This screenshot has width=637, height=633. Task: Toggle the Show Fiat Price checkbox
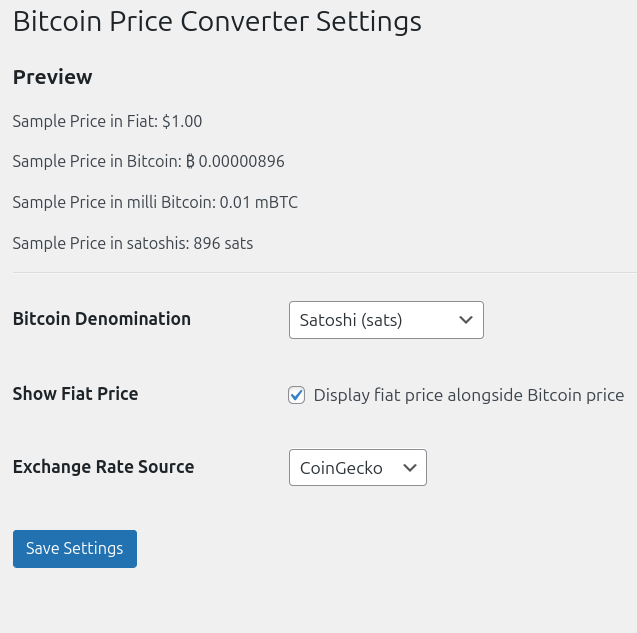[x=297, y=395]
